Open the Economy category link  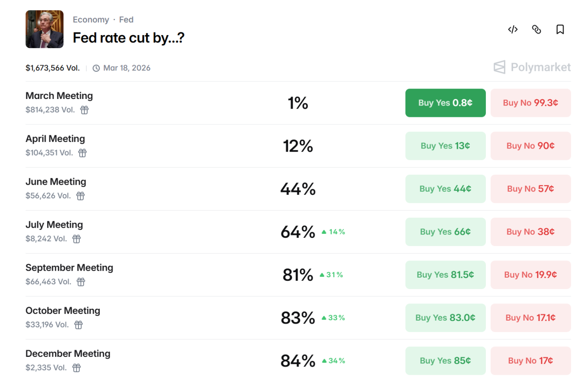[x=91, y=20]
